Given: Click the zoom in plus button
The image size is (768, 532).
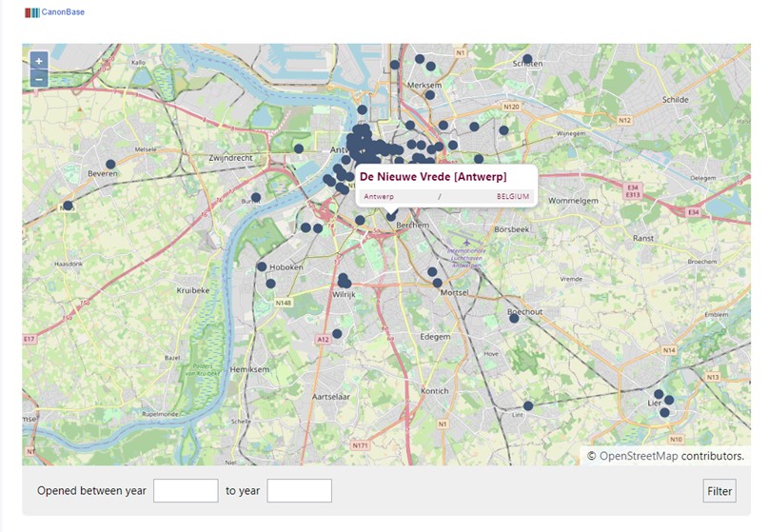Looking at the screenshot, I should [x=39, y=60].
